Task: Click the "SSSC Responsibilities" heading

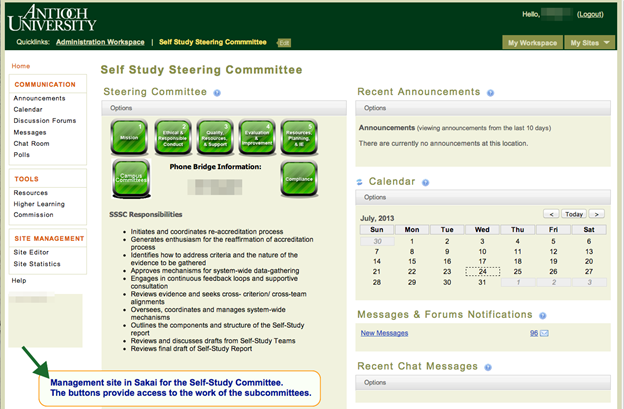Action: [x=146, y=214]
